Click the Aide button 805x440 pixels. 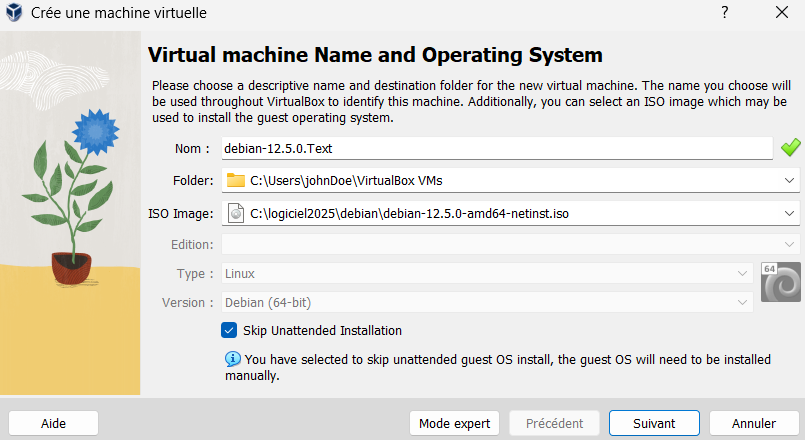(x=53, y=424)
